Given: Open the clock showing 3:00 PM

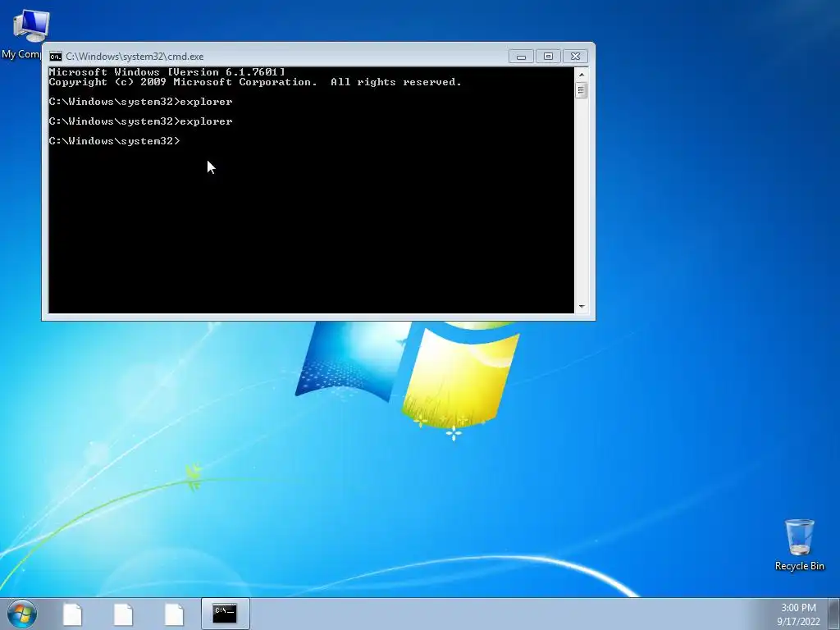Looking at the screenshot, I should 798,608.
